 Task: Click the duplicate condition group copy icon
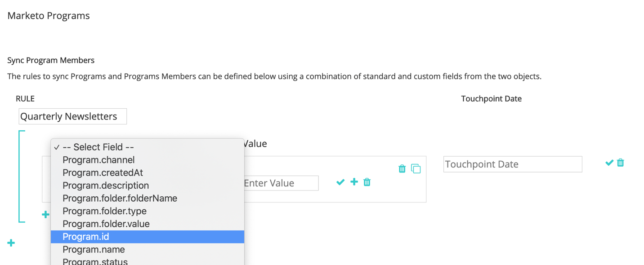click(416, 169)
